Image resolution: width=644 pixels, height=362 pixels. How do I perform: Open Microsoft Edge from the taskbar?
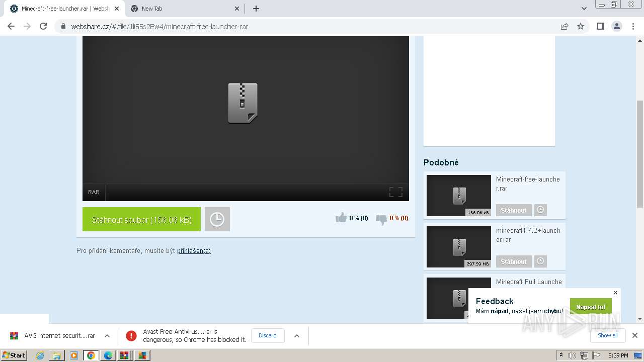pyautogui.click(x=108, y=355)
